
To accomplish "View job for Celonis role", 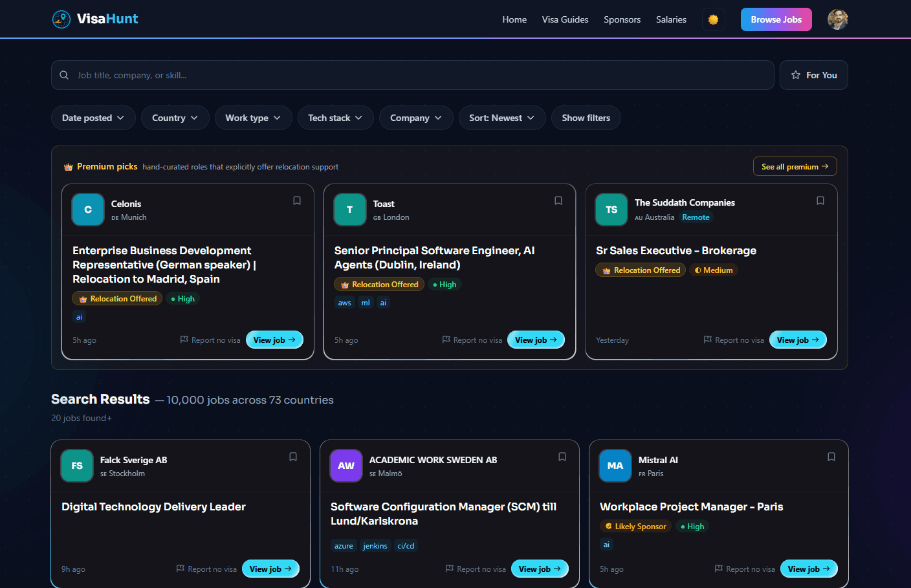I will click(274, 340).
